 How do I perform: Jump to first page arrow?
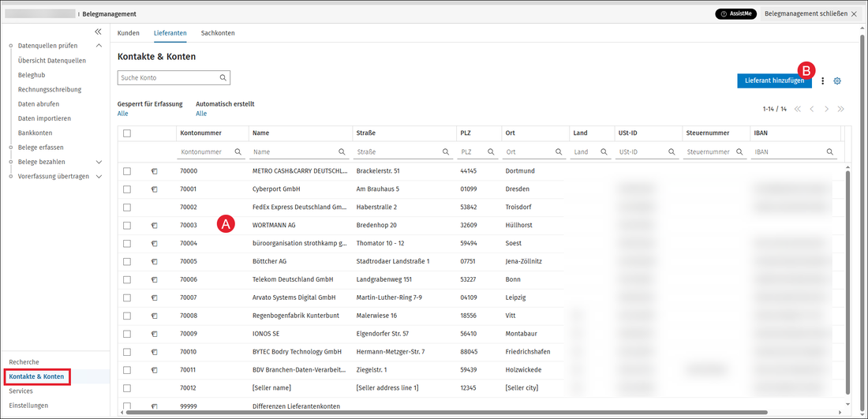798,109
